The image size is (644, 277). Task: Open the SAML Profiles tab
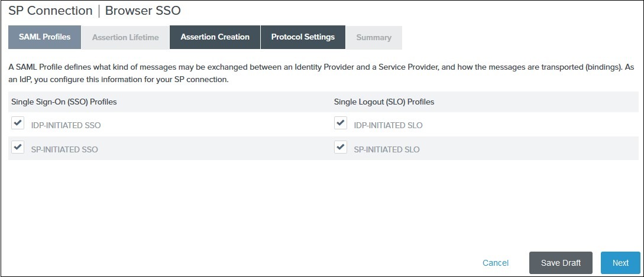tap(44, 37)
